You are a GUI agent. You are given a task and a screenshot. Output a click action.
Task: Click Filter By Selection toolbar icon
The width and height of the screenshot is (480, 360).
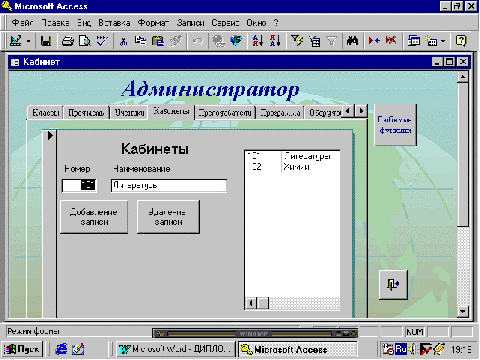(297, 41)
